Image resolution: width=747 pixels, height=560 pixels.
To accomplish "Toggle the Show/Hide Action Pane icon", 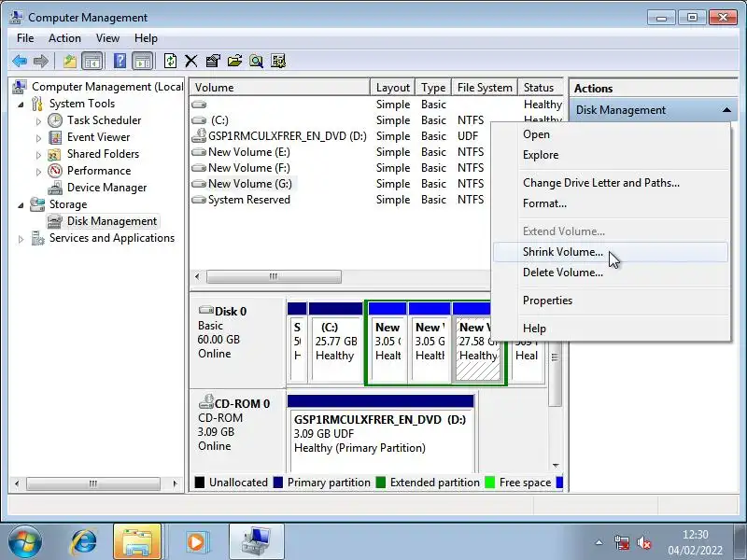I will tap(143, 61).
